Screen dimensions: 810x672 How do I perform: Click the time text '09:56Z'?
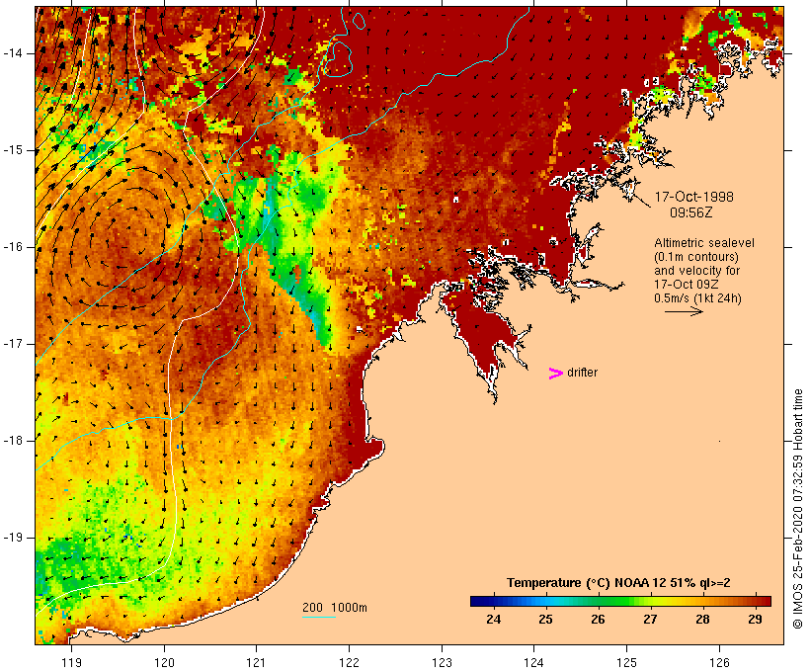pyautogui.click(x=691, y=212)
